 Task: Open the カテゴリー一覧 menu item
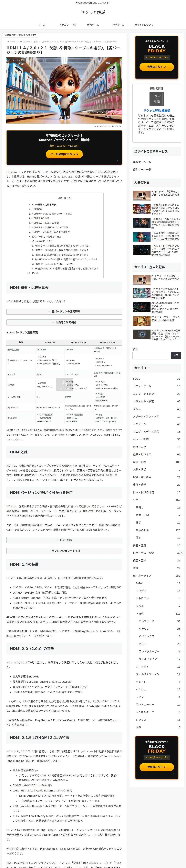(68, 25)
